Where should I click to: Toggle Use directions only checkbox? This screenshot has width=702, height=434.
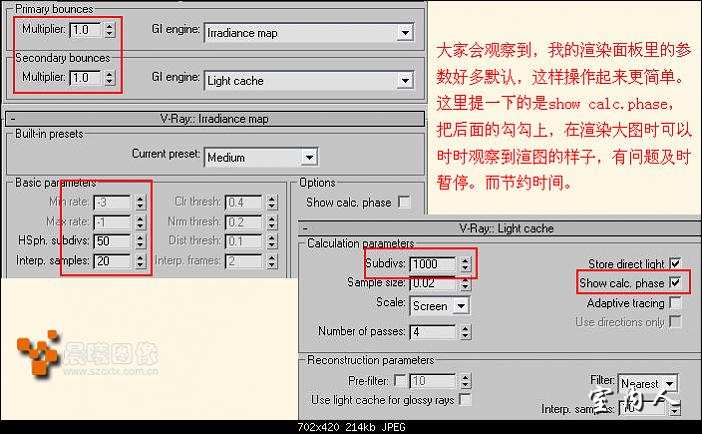[675, 321]
